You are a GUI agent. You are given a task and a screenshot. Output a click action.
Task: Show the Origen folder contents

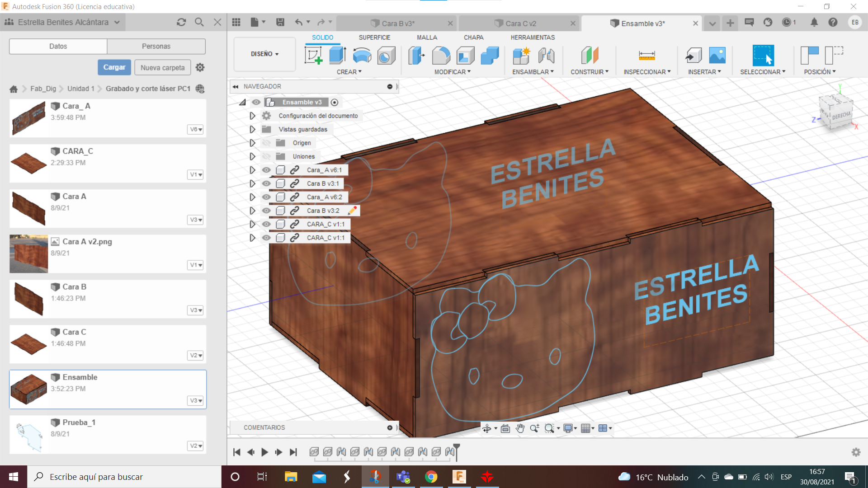(x=252, y=143)
